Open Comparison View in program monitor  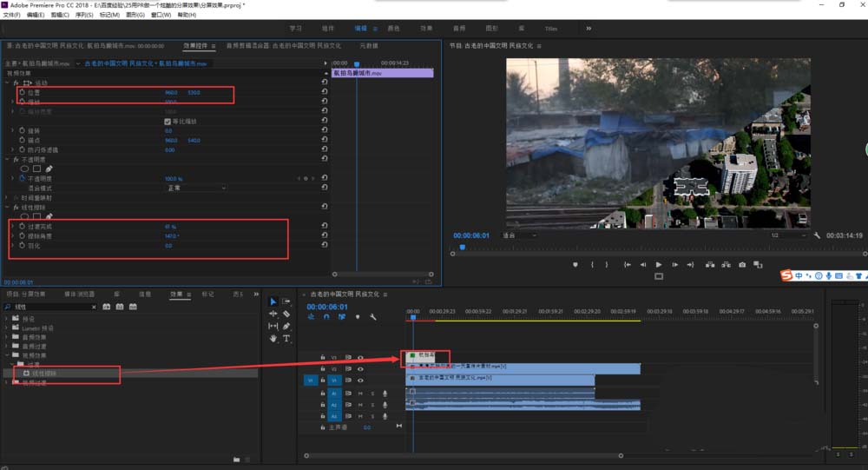(758, 265)
